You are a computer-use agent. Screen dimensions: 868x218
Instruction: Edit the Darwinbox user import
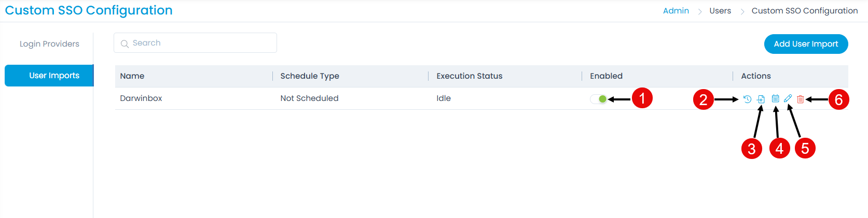tap(788, 98)
